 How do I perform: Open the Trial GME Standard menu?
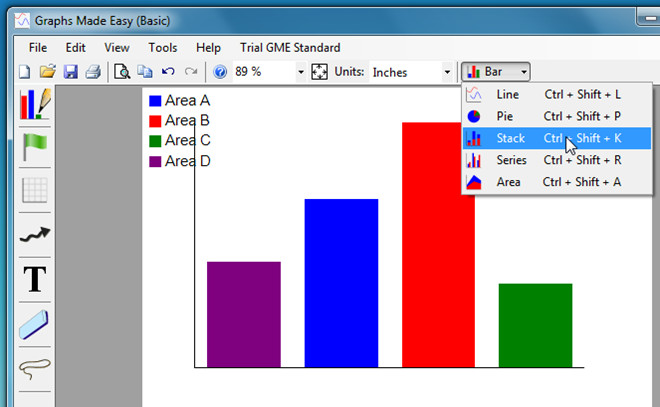[290, 48]
